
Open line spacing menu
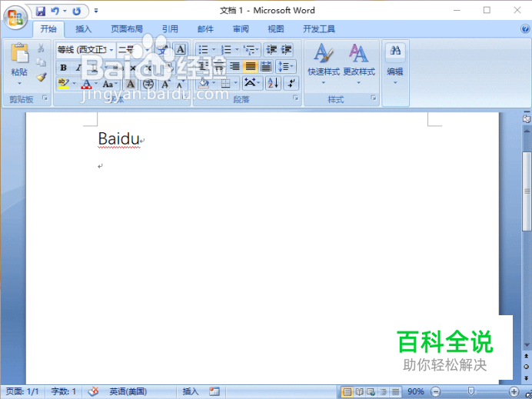tap(286, 66)
